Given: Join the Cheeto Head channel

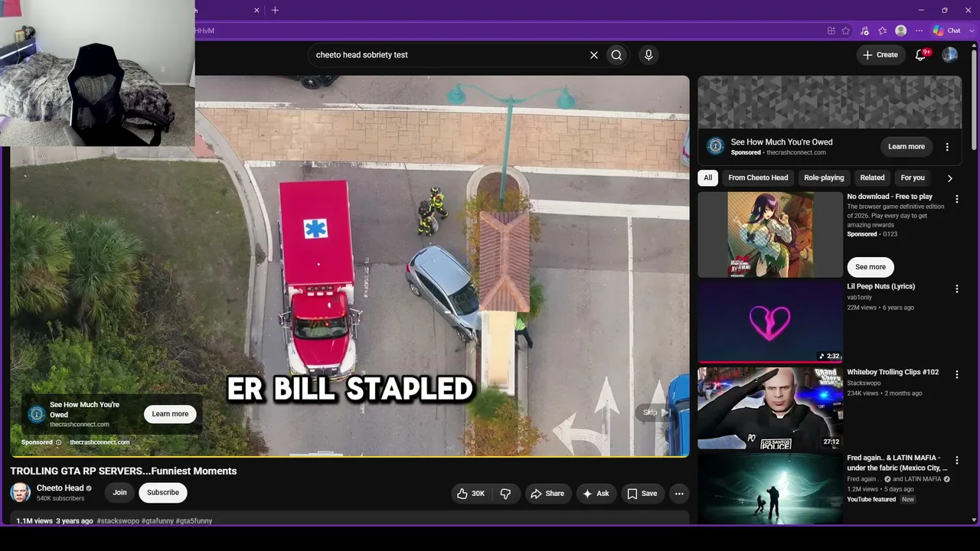Looking at the screenshot, I should 120,493.
